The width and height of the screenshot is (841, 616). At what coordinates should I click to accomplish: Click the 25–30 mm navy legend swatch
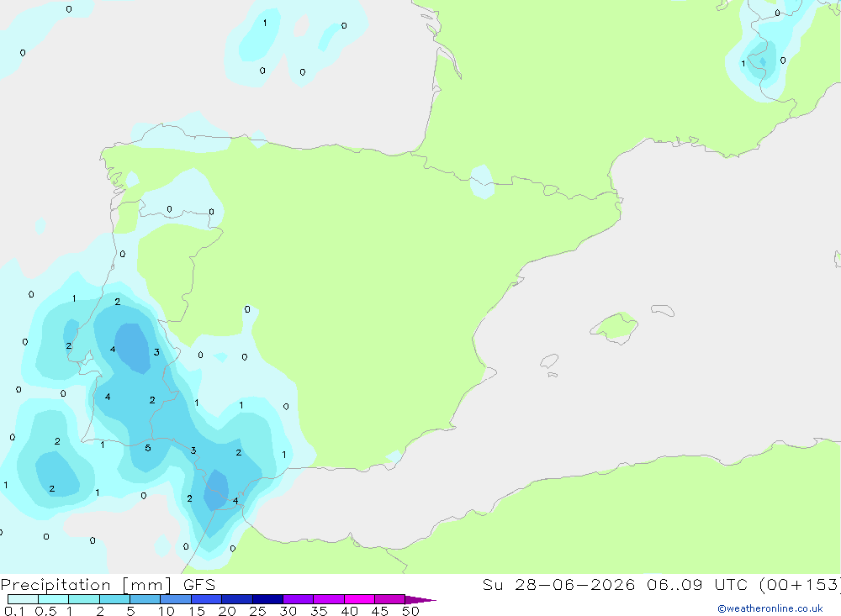pos(267,599)
